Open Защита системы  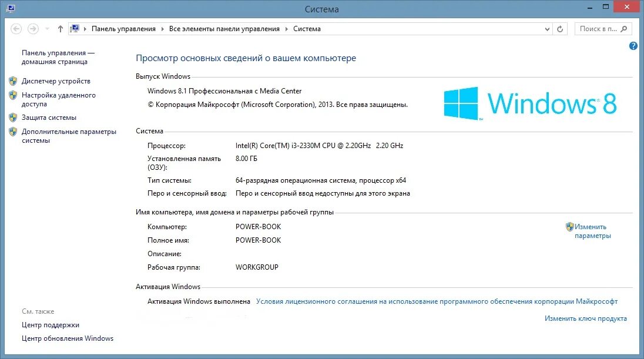(x=49, y=118)
